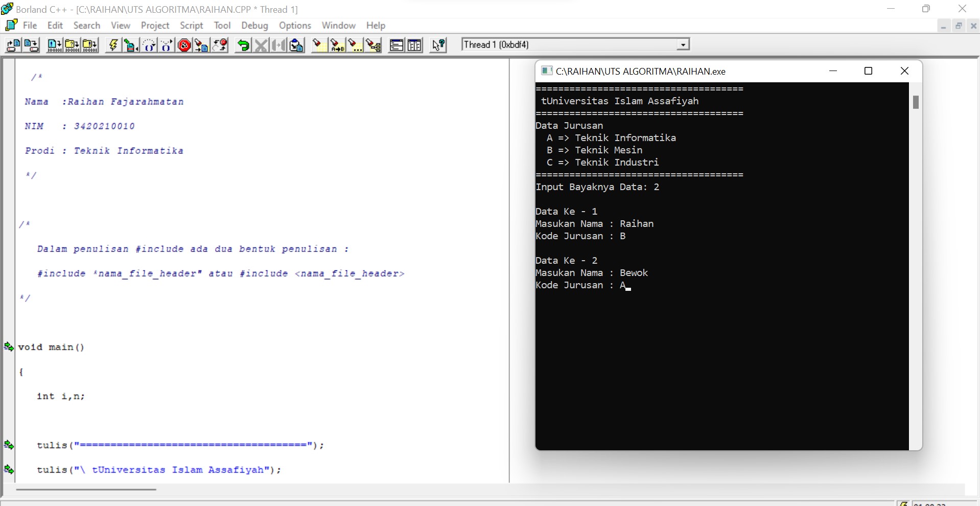Click breakpoint gutter marker beside void main()
This screenshot has height=506, width=980.
click(x=9, y=347)
